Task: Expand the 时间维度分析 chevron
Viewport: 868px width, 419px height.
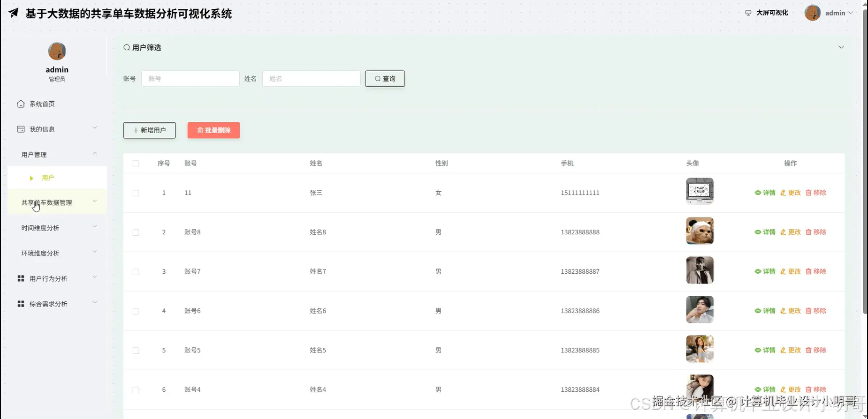Action: coord(94,226)
